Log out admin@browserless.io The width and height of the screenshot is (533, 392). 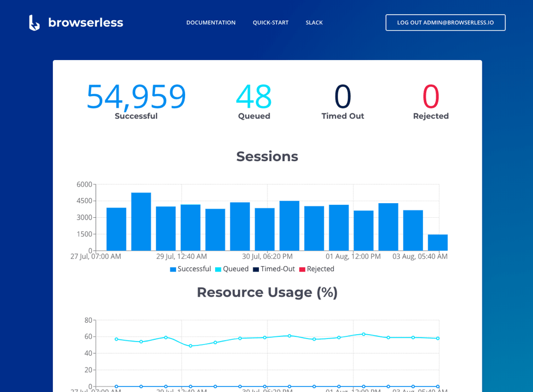tap(445, 23)
